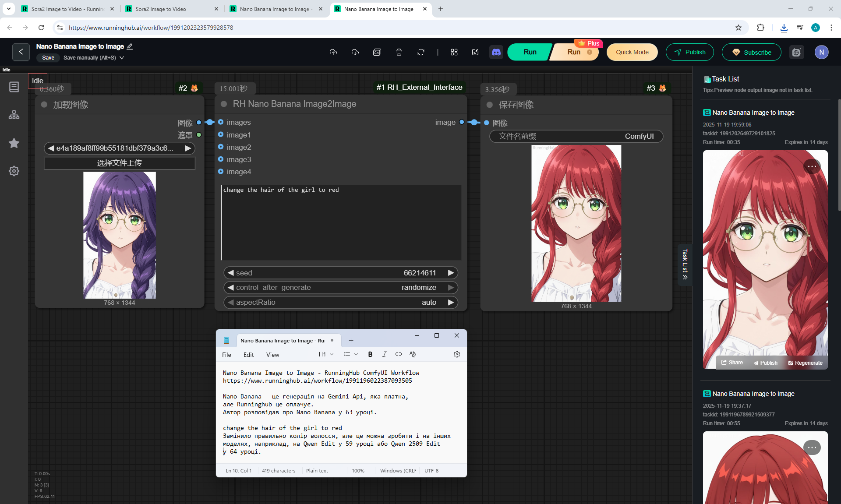The height and width of the screenshot is (504, 841).
Task: Open the workflow settings gear in sidebar
Action: [14, 171]
